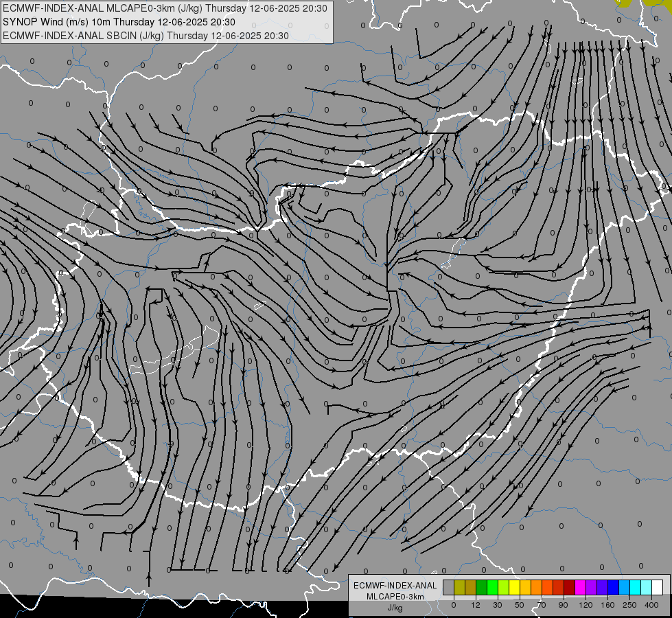
Task: Click the dark green legend swatch
Action: [x=482, y=587]
